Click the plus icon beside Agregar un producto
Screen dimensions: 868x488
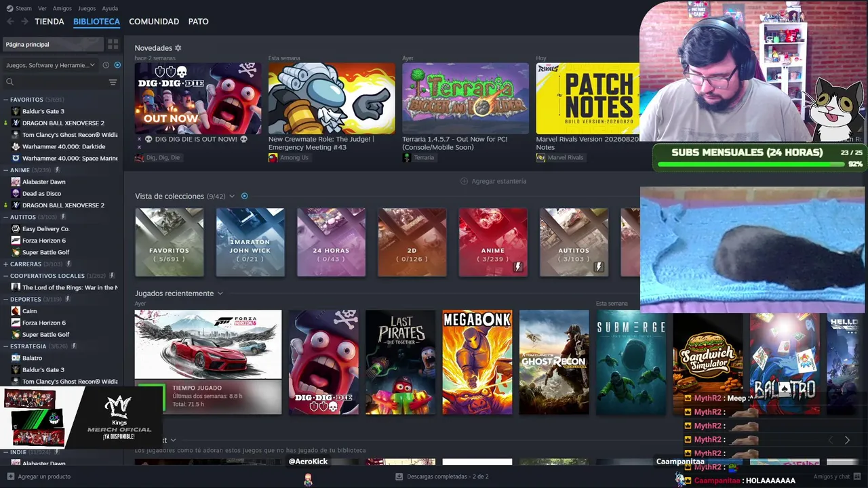click(10, 476)
